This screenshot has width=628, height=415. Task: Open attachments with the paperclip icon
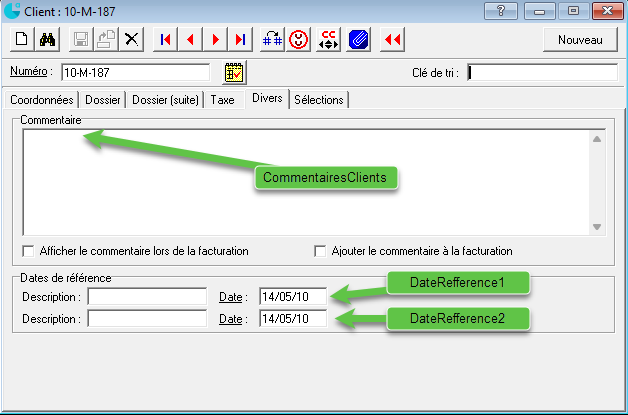359,39
